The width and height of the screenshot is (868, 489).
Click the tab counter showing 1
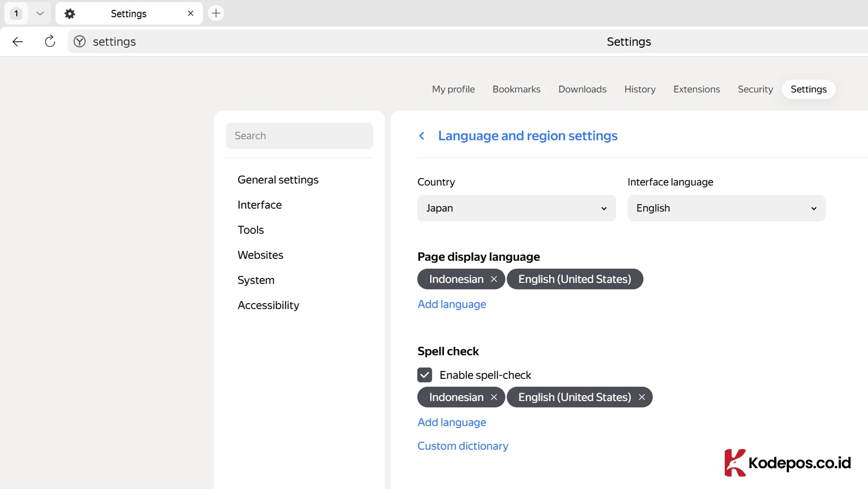16,14
